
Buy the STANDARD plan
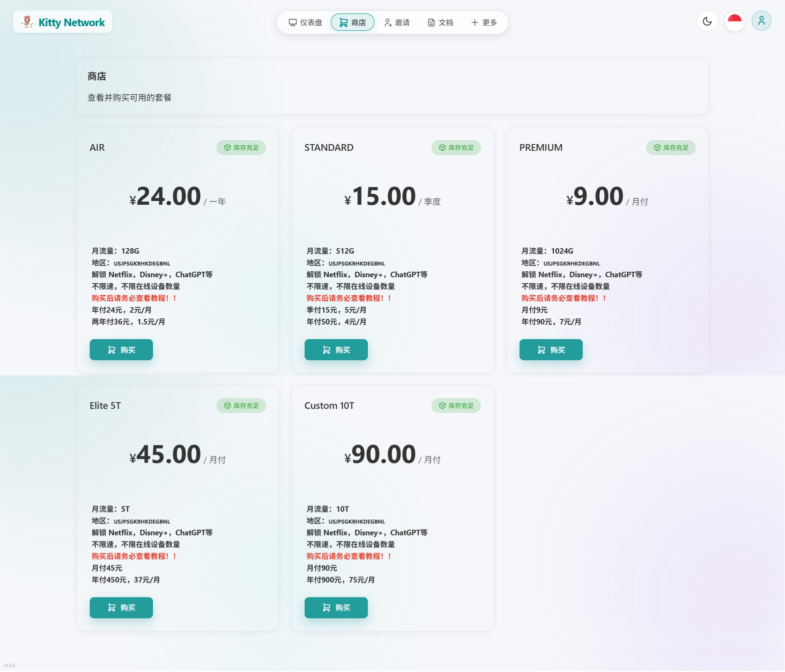(336, 350)
